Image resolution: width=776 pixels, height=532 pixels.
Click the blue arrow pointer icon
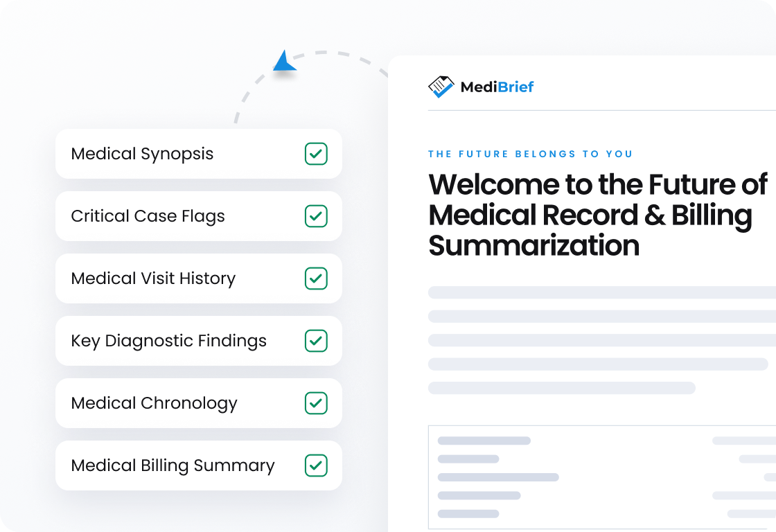coord(283,62)
